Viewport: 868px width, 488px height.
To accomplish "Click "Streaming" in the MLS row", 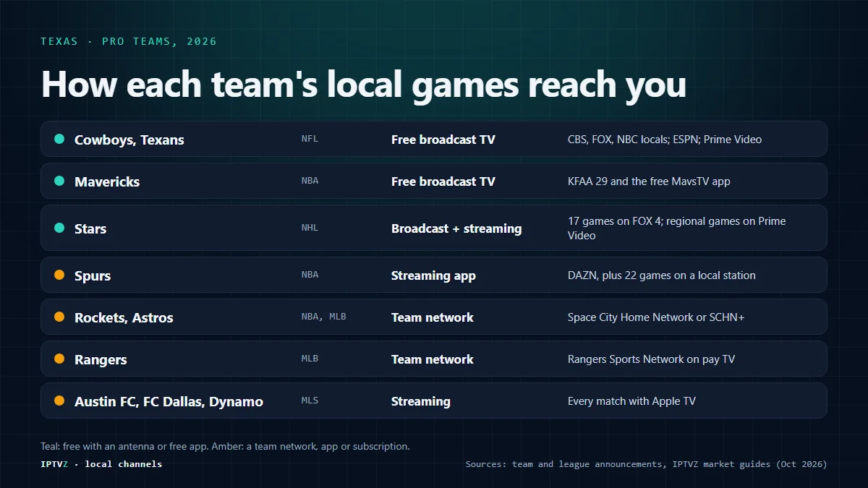I will [421, 401].
